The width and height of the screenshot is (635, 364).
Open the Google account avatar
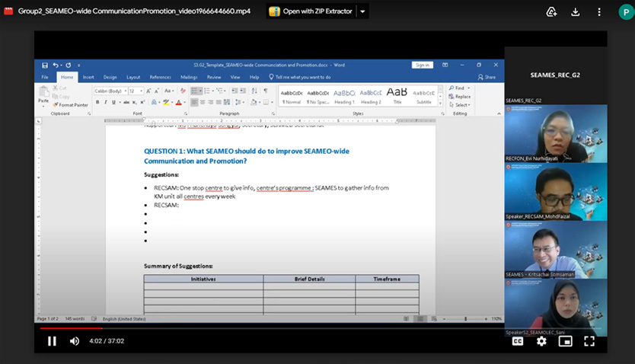[x=626, y=11]
